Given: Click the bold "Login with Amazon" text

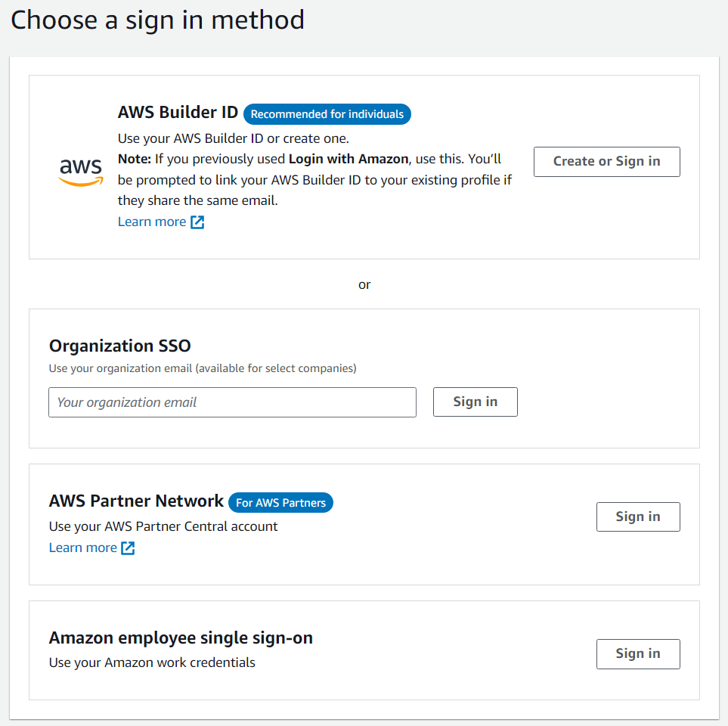Looking at the screenshot, I should [349, 159].
